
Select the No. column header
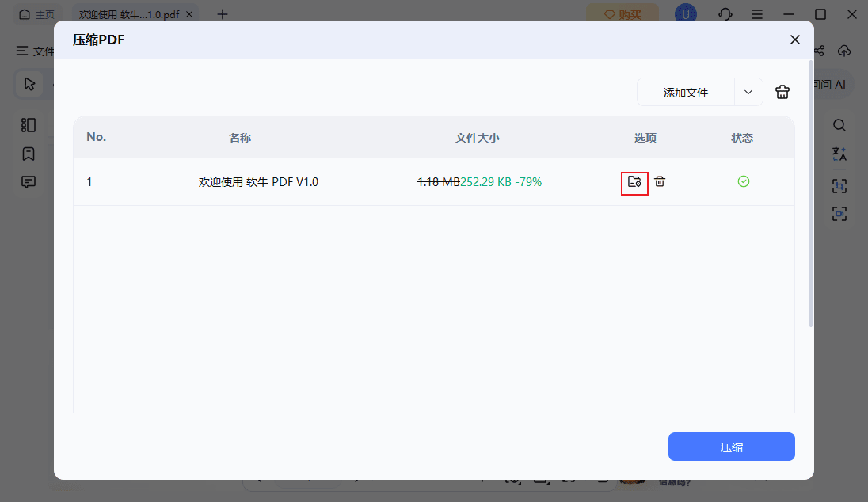(97, 137)
